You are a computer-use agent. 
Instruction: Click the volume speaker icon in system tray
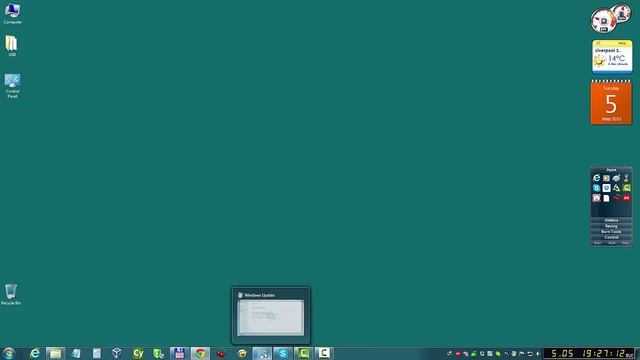pos(538,353)
